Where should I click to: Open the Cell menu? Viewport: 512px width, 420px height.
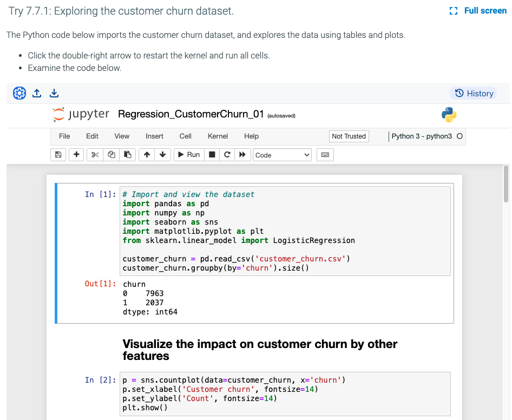186,136
